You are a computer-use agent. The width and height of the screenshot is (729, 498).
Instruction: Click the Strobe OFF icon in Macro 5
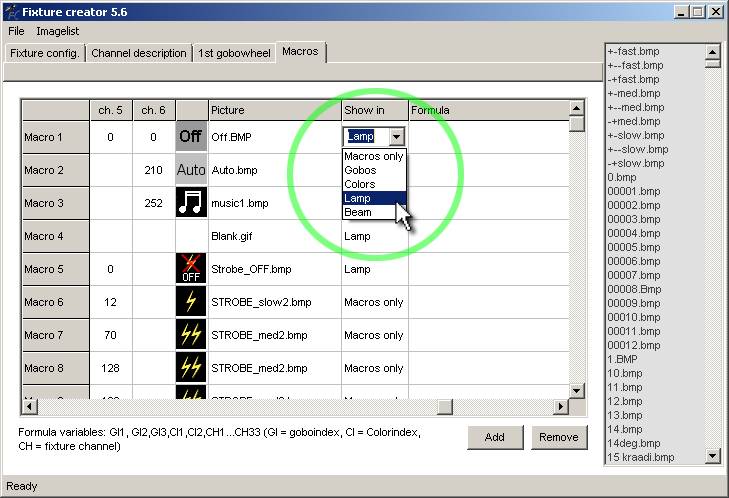click(191, 269)
